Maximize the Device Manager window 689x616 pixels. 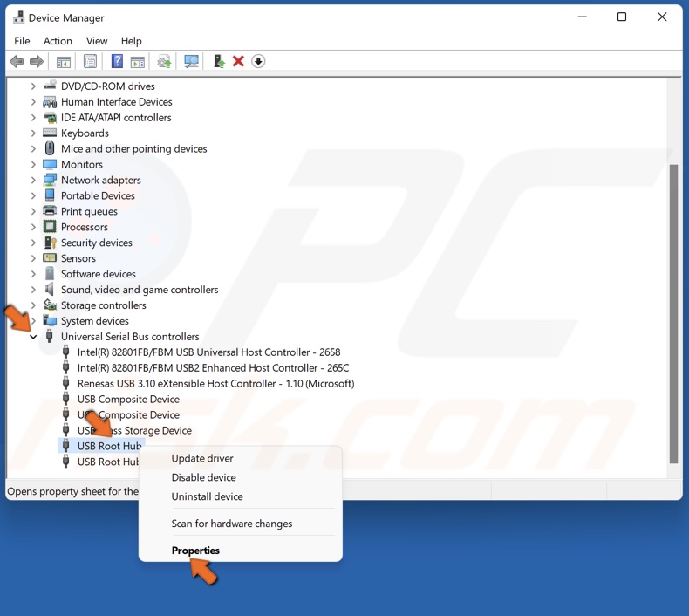(622, 17)
